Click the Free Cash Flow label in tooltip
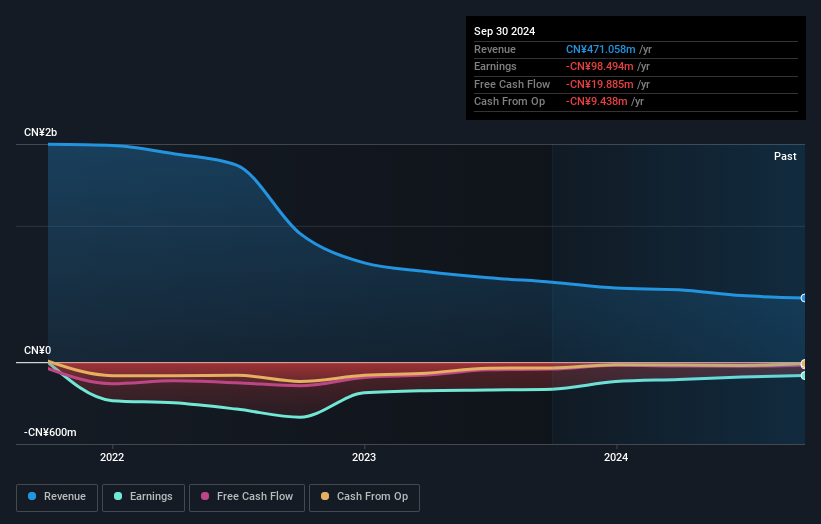The image size is (821, 524). (512, 84)
